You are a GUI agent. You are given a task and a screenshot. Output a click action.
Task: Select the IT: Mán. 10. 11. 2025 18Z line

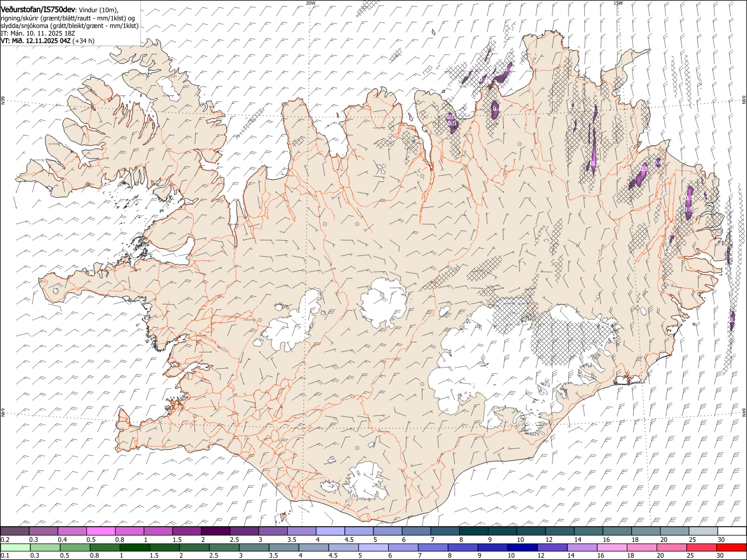click(x=38, y=33)
